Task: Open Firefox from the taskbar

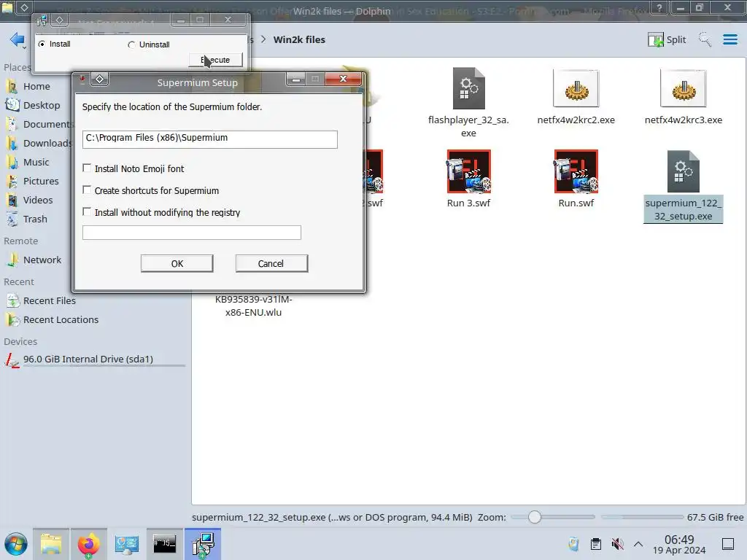Action: pyautogui.click(x=88, y=544)
